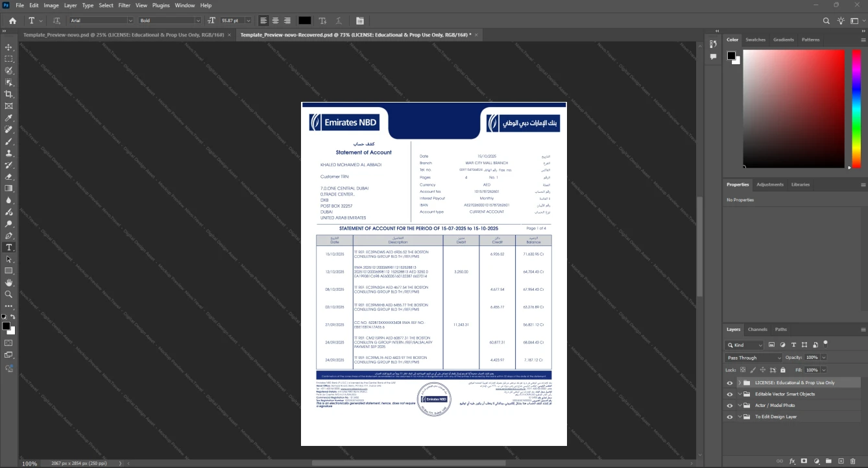The height and width of the screenshot is (468, 868).
Task: Open the Search icon at top right
Action: coord(826,21)
